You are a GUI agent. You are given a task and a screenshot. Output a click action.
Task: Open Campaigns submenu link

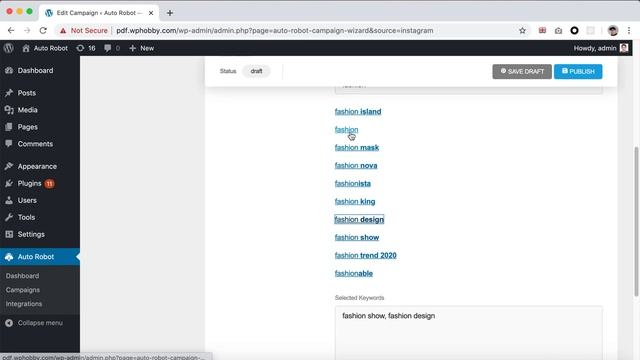click(x=23, y=290)
